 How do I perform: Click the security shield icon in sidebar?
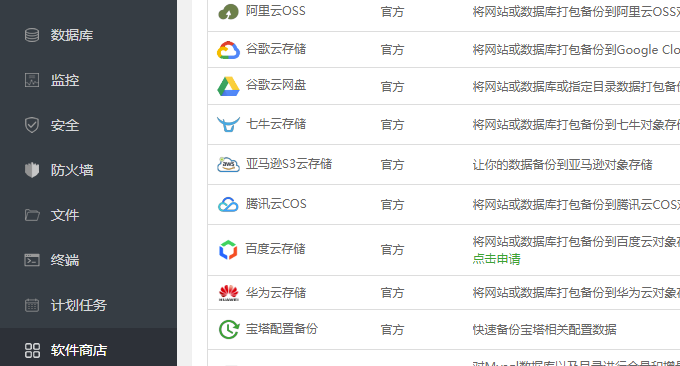[x=32, y=125]
